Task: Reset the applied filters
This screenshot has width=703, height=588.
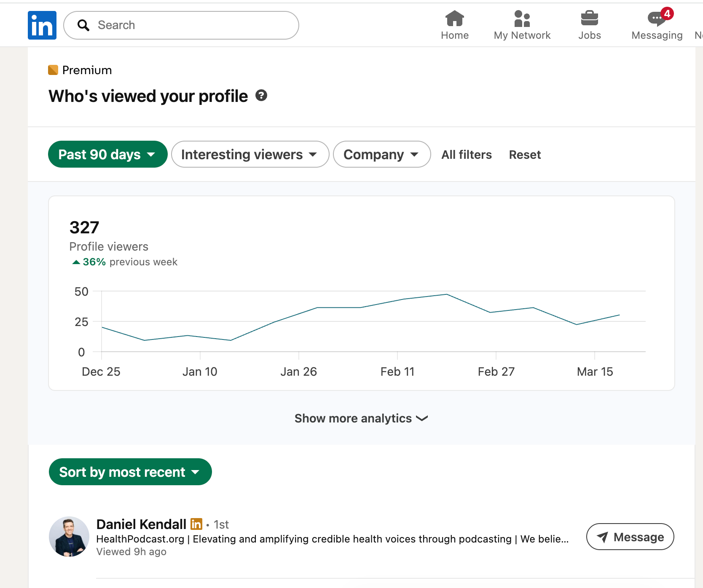Action: click(x=524, y=155)
